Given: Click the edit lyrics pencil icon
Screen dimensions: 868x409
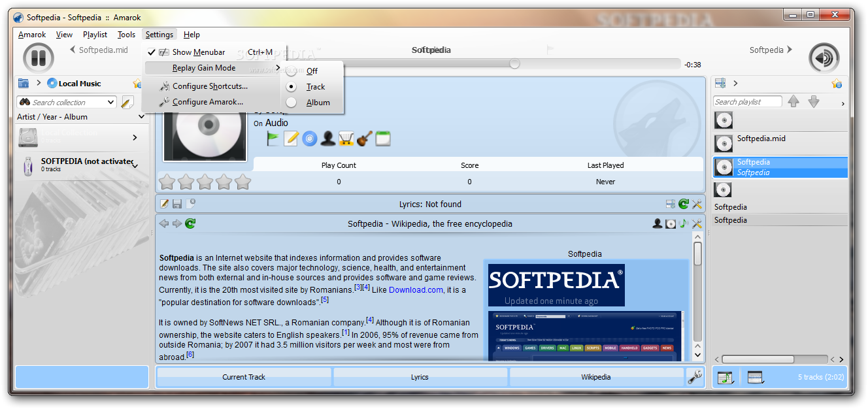Looking at the screenshot, I should (x=165, y=204).
